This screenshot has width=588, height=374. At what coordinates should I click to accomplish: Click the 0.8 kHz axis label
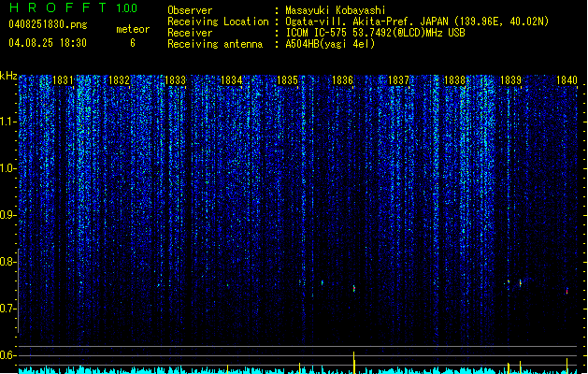pos(7,262)
